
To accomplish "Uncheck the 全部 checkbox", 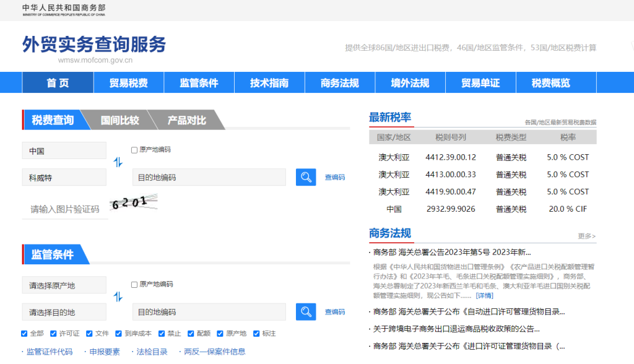I will point(24,334).
